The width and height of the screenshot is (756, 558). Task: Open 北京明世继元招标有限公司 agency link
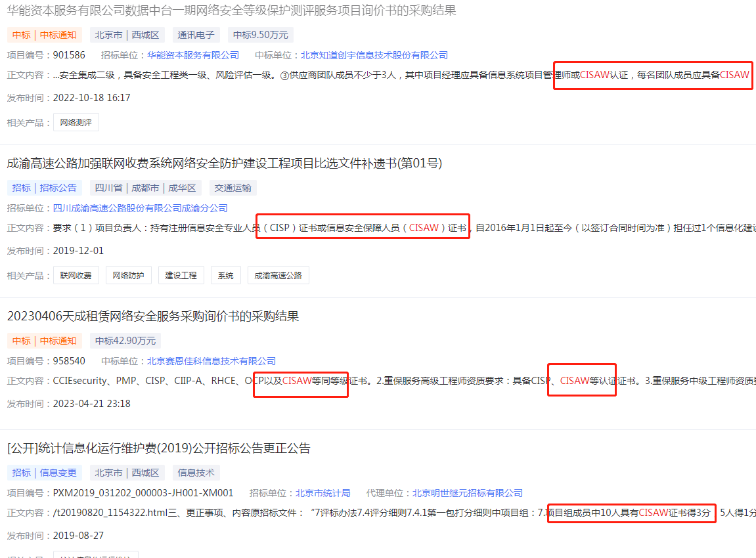pos(468,493)
